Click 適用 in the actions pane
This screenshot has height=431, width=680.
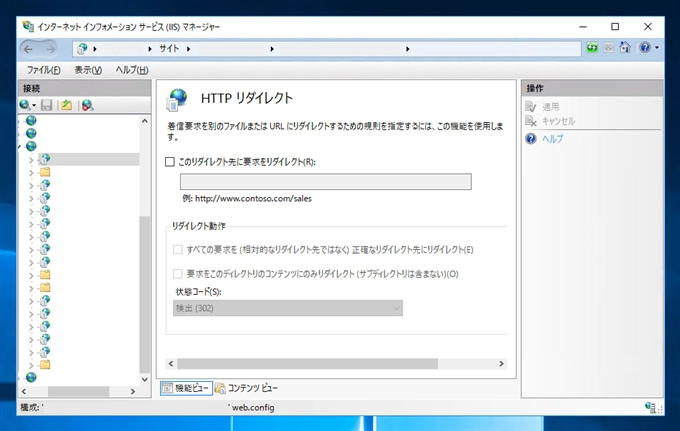551,107
